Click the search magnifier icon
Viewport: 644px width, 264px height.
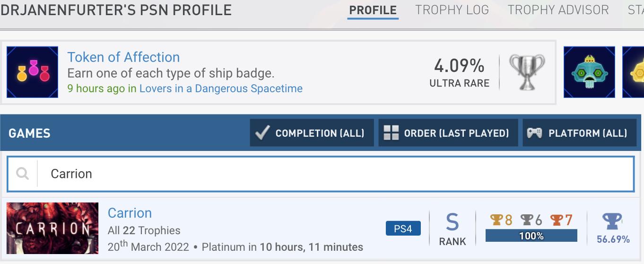(22, 174)
